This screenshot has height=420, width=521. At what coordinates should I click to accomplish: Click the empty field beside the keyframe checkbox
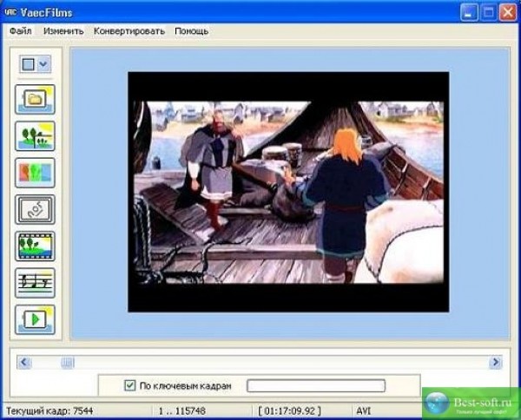[x=316, y=386]
